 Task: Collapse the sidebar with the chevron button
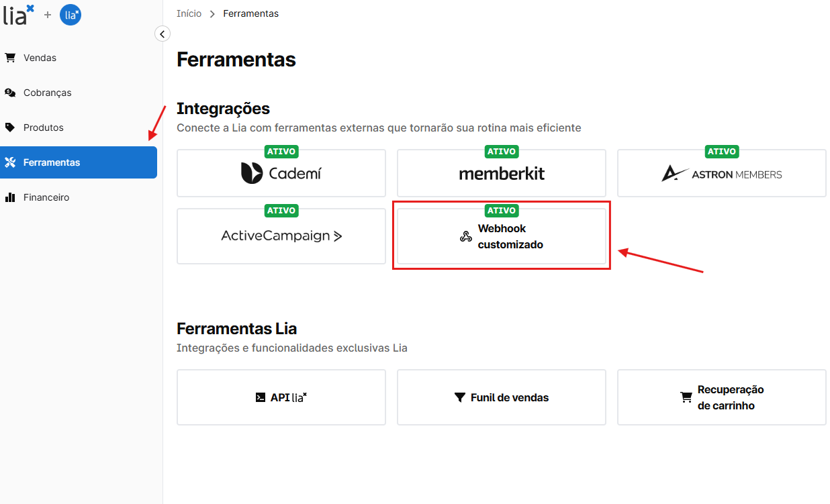point(163,34)
